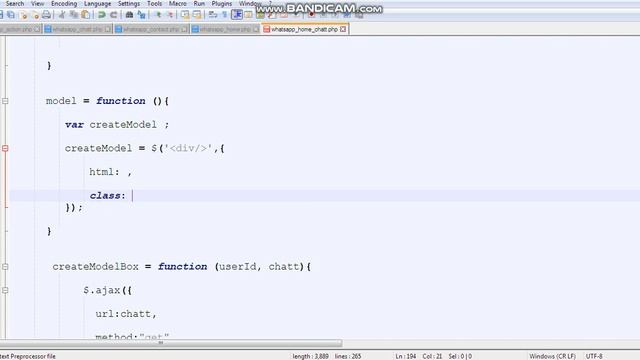Open the View menu
This screenshot has height=360, width=640.
[x=38, y=4]
